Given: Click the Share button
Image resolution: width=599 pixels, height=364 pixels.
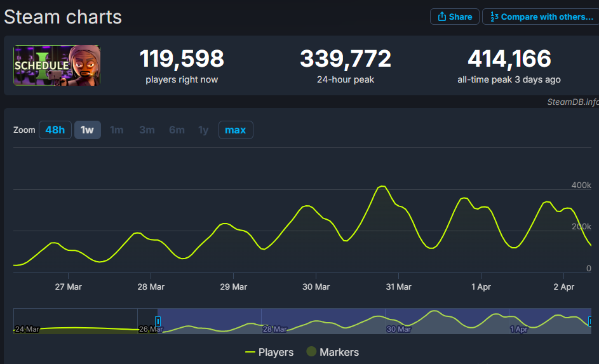Looking at the screenshot, I should coord(455,17).
